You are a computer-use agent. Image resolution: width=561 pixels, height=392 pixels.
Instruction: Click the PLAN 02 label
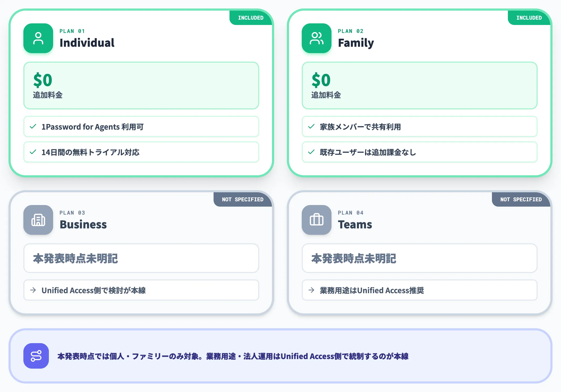click(x=351, y=31)
